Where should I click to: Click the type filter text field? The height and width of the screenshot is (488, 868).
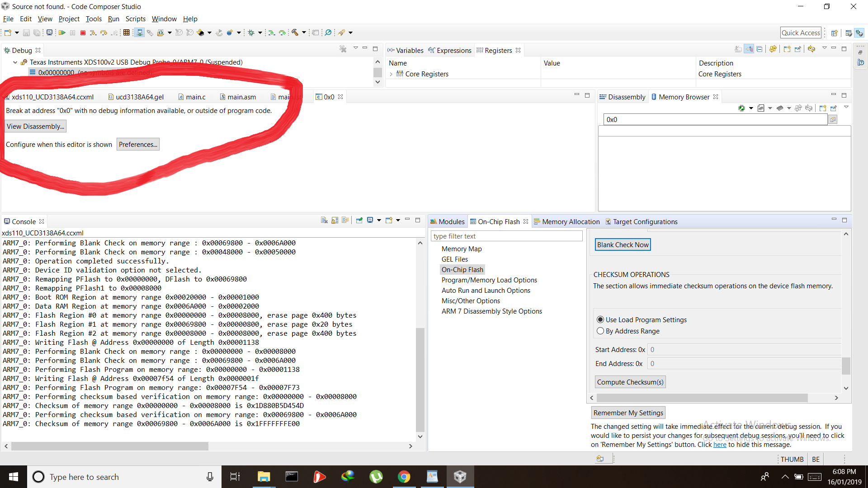click(506, 236)
